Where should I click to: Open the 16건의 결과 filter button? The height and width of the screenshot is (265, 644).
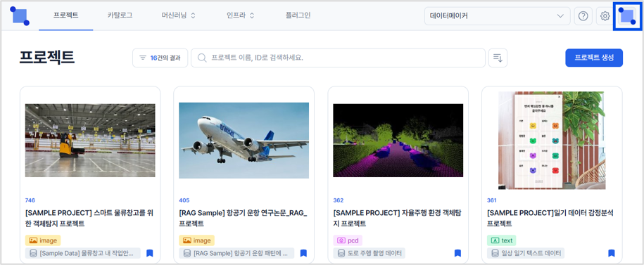[x=160, y=58]
